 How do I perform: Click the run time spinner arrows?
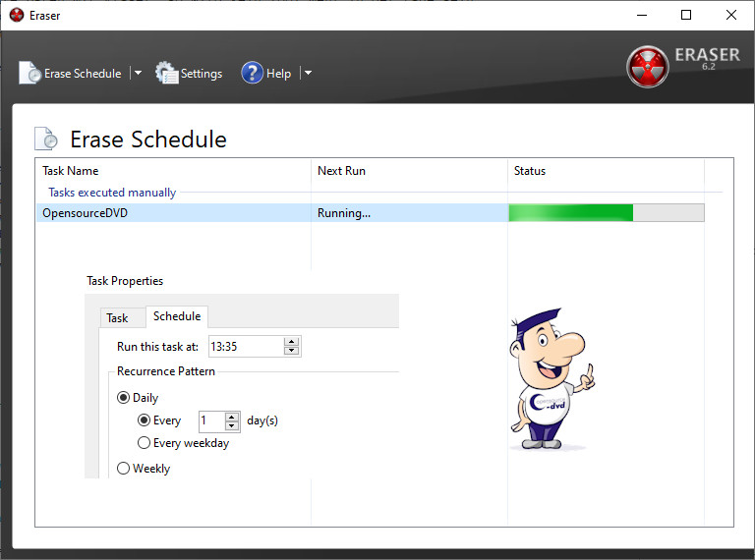(x=291, y=346)
